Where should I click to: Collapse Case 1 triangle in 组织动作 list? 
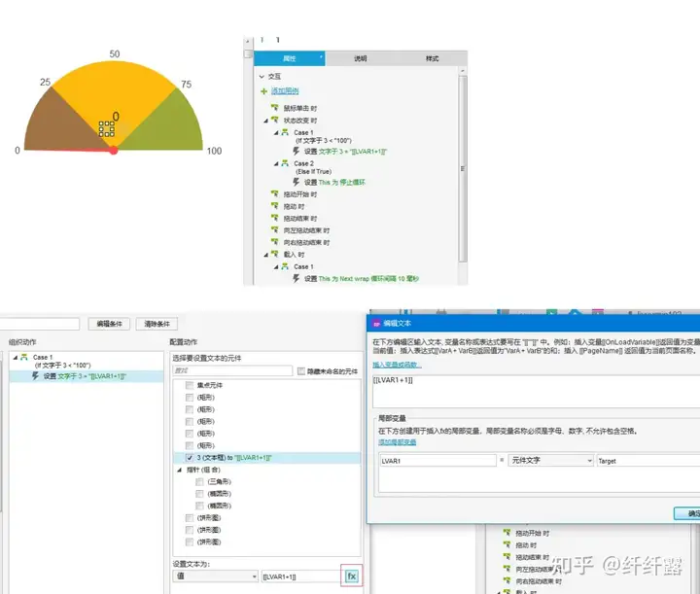point(16,357)
